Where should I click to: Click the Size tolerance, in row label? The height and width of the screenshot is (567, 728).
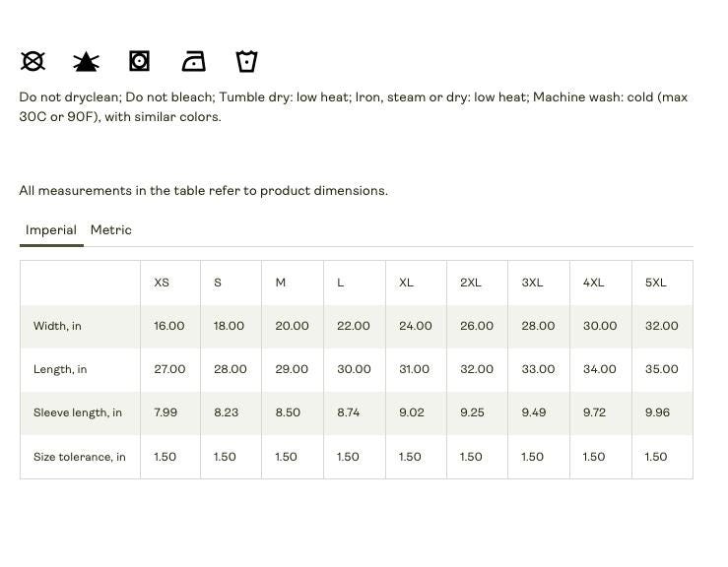[80, 457]
